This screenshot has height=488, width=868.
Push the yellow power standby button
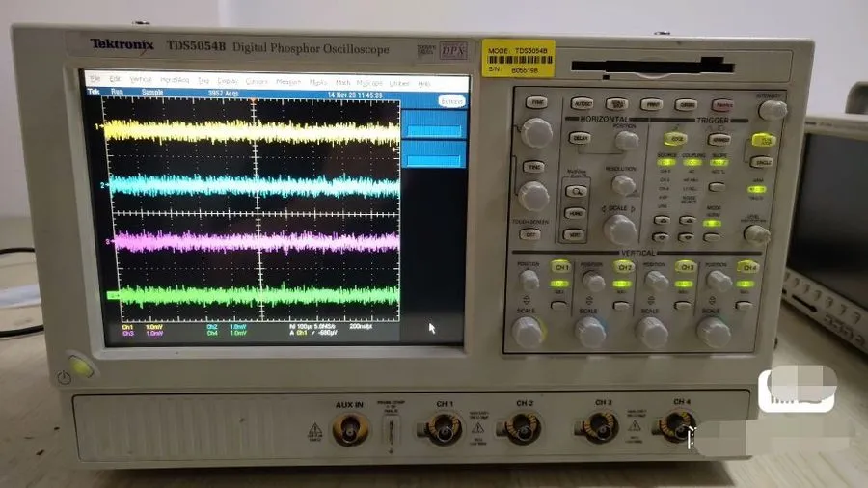pos(81,367)
